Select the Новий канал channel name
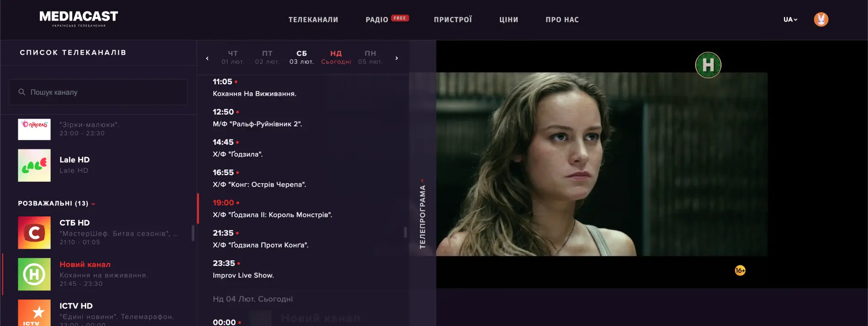868x326 pixels. [x=85, y=264]
